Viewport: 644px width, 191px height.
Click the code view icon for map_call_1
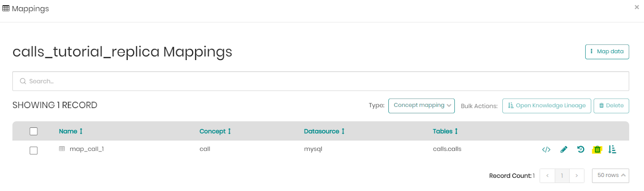click(546, 150)
